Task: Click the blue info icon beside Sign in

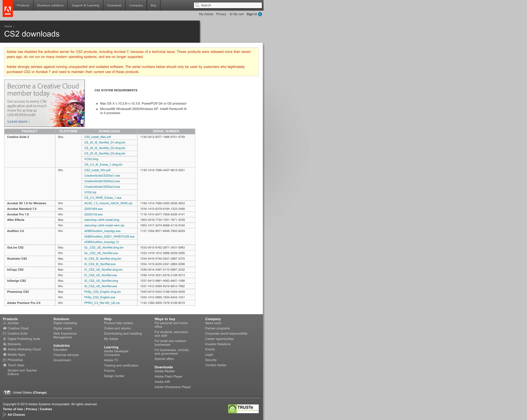Action: click(260, 14)
